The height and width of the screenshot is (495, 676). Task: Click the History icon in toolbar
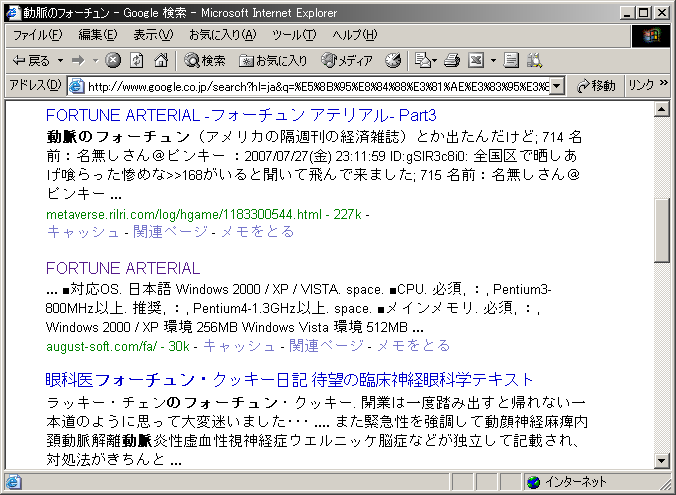click(x=393, y=60)
